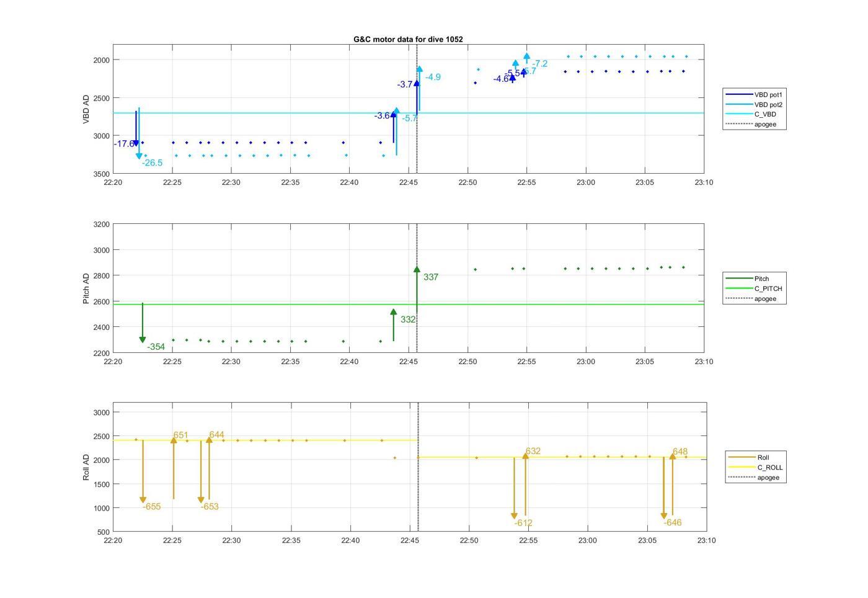Click the '-7.2' VBD annotation
Image resolution: width=868 pixels, height=598 pixels.
point(540,64)
